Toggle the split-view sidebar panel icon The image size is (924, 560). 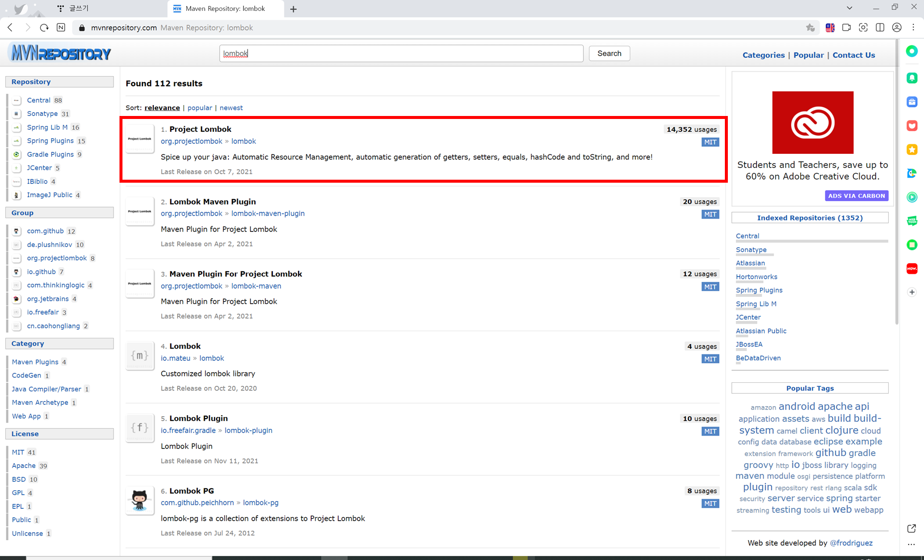click(880, 27)
